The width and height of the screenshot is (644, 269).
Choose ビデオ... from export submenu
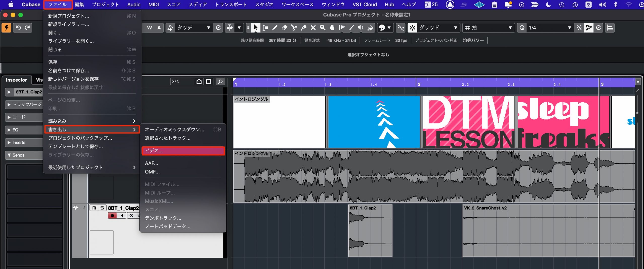coord(183,151)
